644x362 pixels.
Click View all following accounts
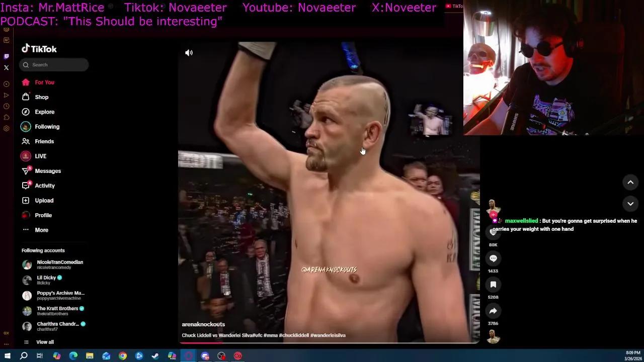(x=45, y=342)
